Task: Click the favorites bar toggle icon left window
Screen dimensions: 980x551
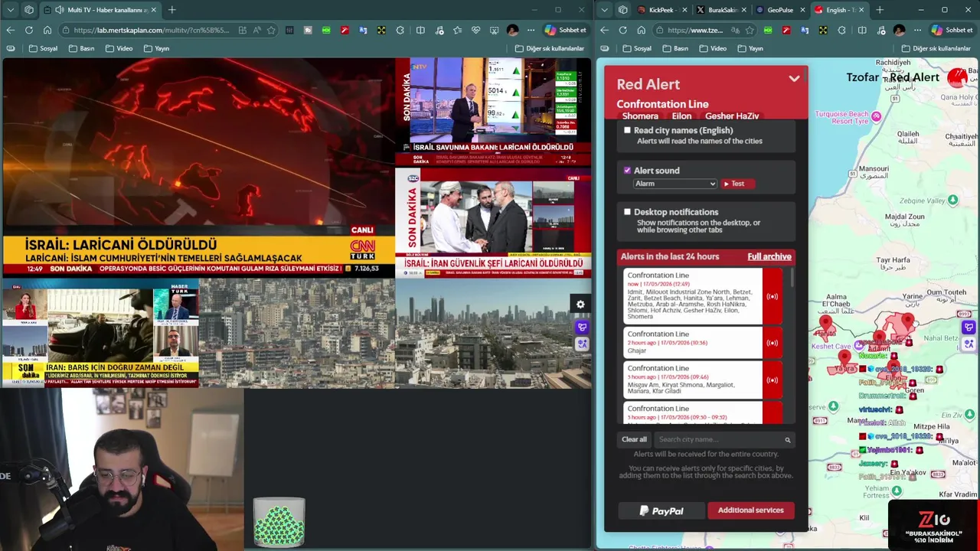Action: 11,48
